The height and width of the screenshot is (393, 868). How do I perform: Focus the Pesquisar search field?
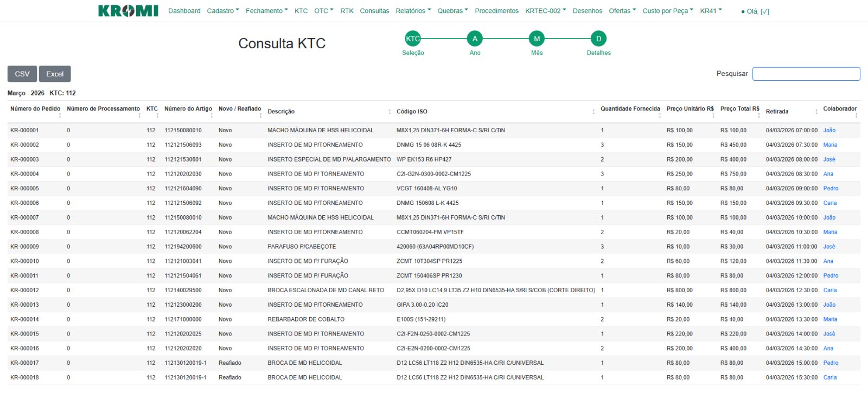coord(806,74)
